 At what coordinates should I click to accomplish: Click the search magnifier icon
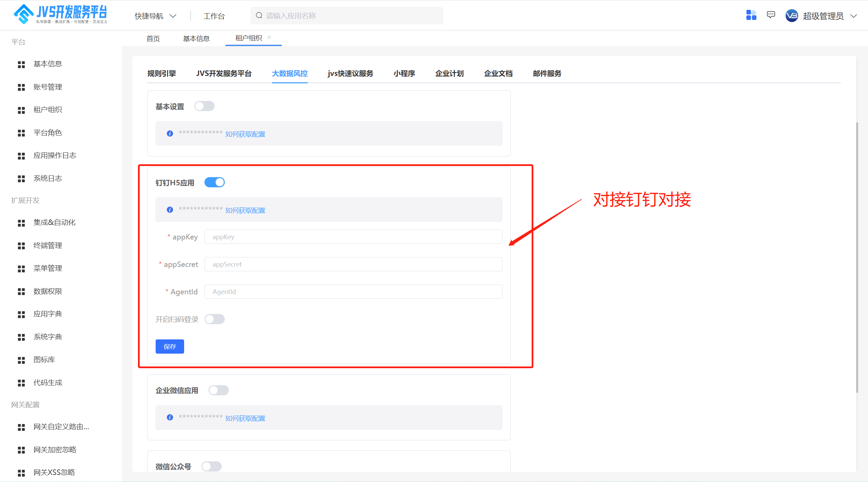coord(259,16)
